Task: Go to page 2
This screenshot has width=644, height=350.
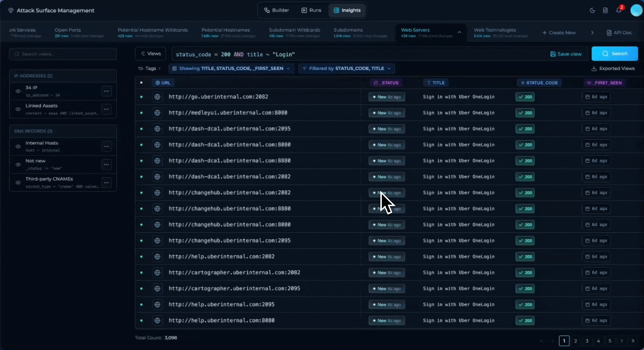Action: pyautogui.click(x=575, y=341)
